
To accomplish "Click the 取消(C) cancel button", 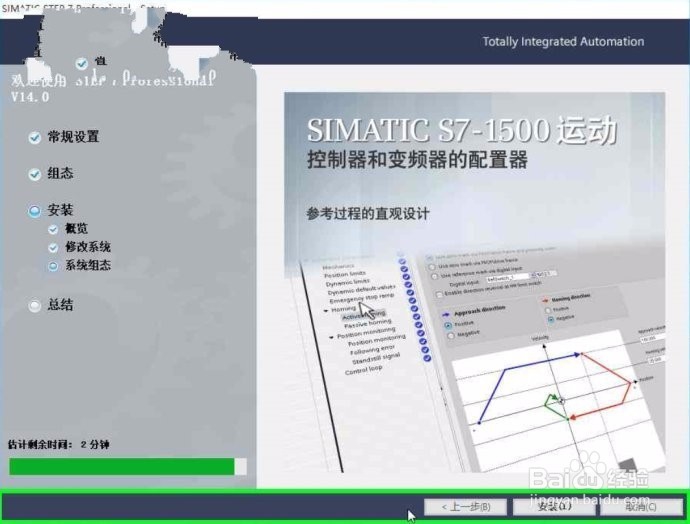I will [641, 507].
